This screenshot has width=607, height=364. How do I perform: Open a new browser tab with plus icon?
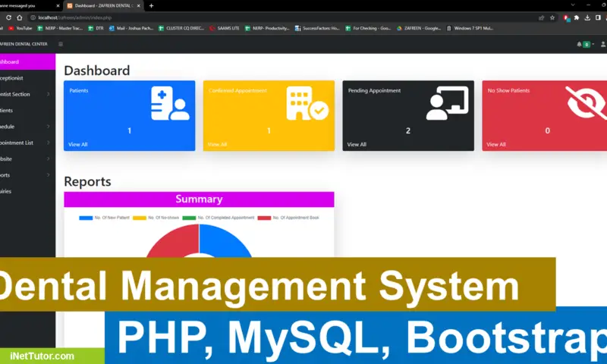pos(151,5)
